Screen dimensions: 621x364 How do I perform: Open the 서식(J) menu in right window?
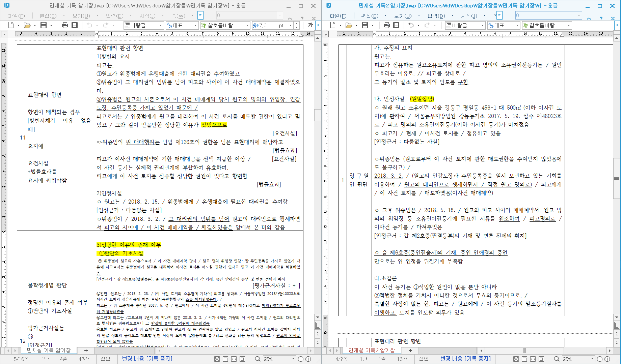(469, 16)
